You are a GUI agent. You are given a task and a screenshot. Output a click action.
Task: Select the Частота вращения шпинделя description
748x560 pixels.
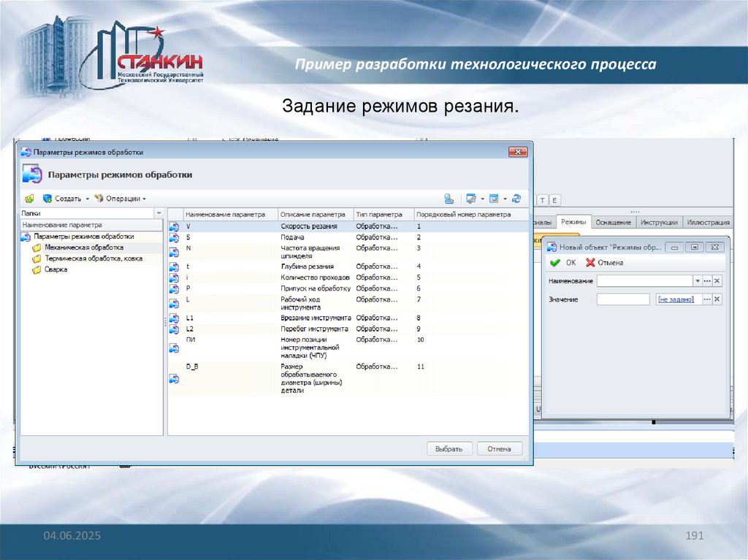pyautogui.click(x=310, y=252)
